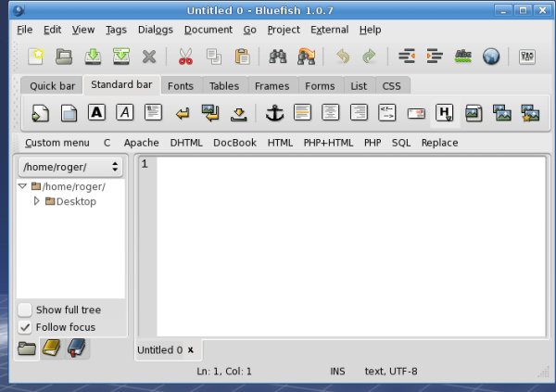Collapse the /home/roger/ tree node
This screenshot has height=392, width=556.
click(23, 186)
